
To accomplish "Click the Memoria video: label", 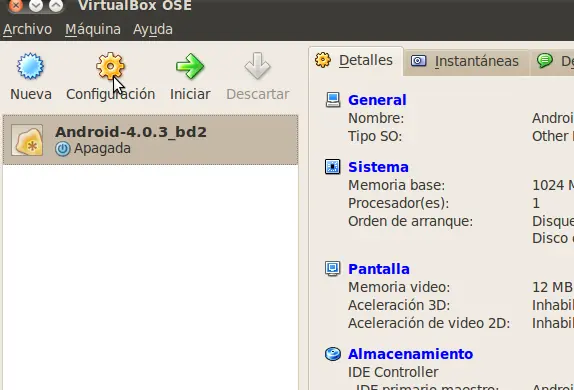I will 399,287.
